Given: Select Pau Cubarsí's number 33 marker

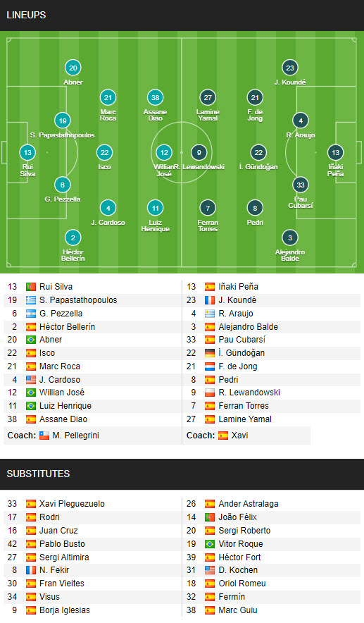Looking at the screenshot, I should coord(301,185).
